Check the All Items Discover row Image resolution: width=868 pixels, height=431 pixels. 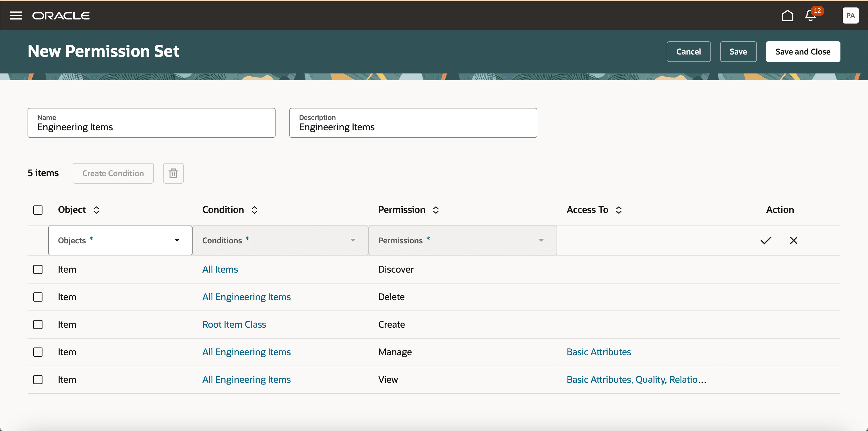point(38,269)
